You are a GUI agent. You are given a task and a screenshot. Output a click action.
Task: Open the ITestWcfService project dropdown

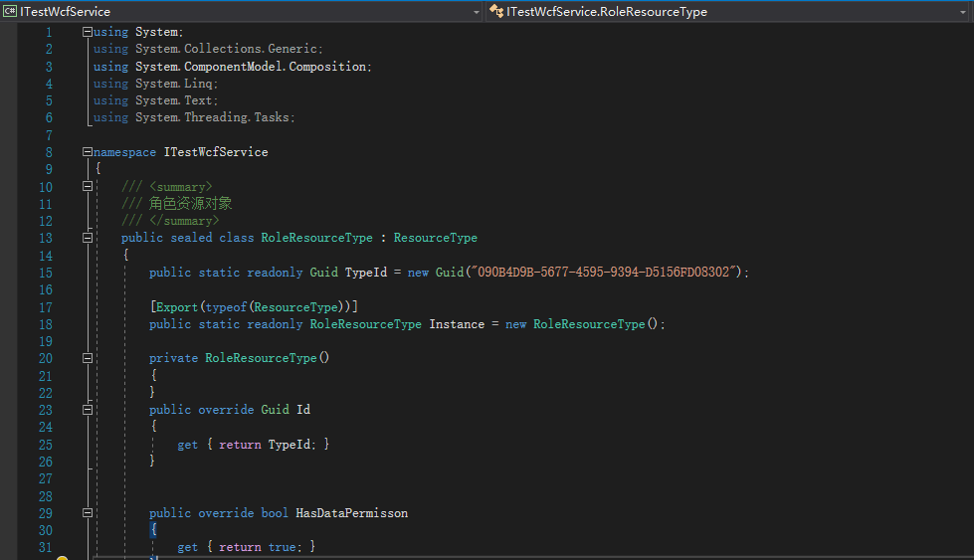[x=476, y=11]
